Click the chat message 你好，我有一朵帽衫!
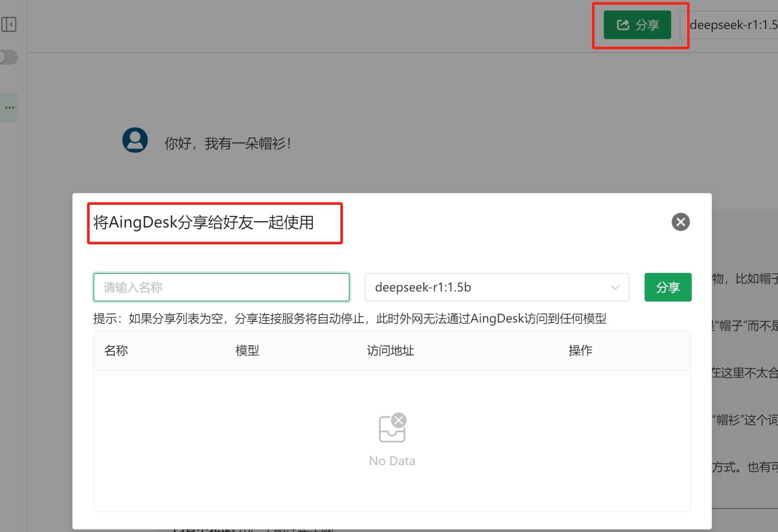The image size is (778, 532). tap(227, 143)
